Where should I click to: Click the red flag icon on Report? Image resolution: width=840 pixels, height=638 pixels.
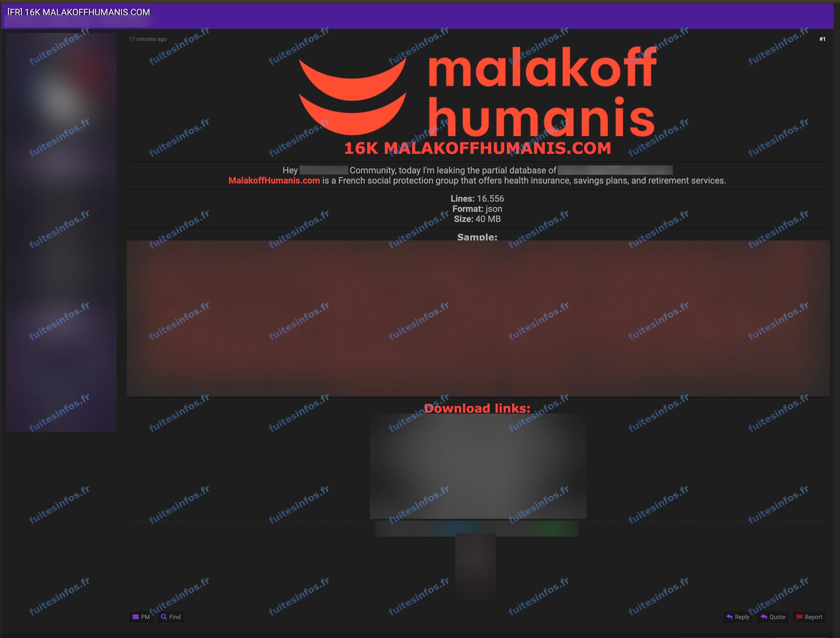point(799,617)
